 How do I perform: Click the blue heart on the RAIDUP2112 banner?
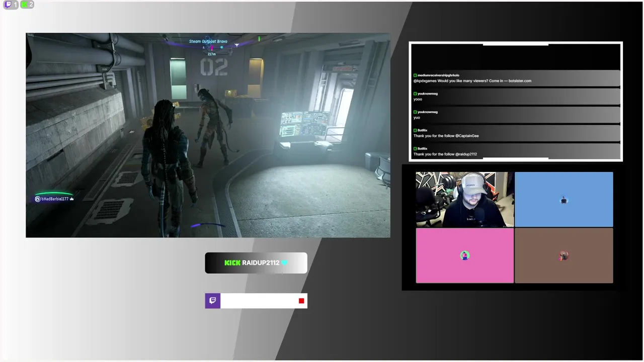pyautogui.click(x=284, y=262)
